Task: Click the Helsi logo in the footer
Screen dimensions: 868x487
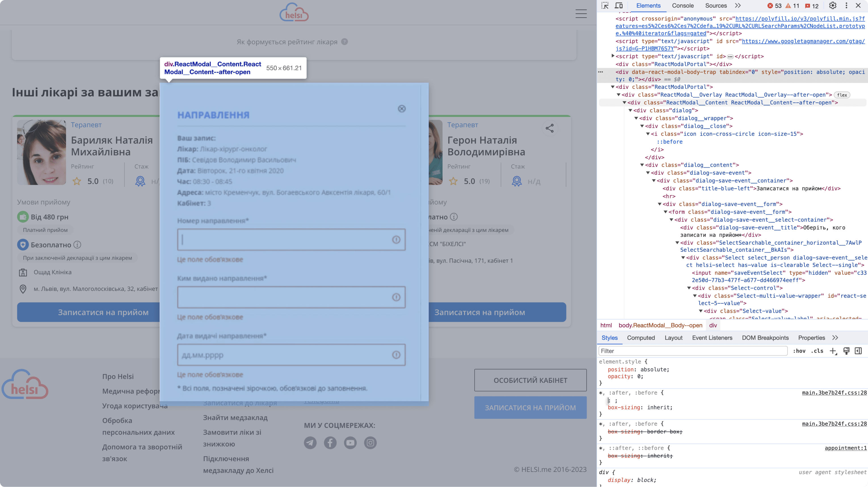Action: (25, 384)
